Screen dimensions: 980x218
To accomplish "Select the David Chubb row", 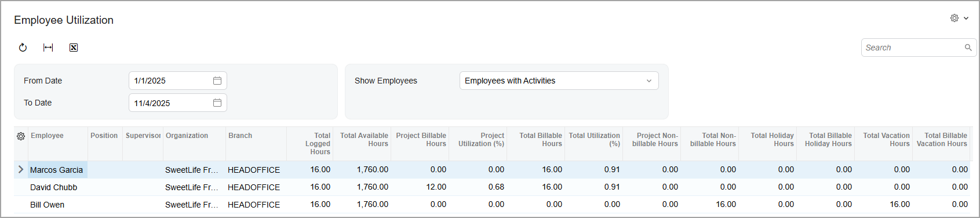I will [491, 187].
